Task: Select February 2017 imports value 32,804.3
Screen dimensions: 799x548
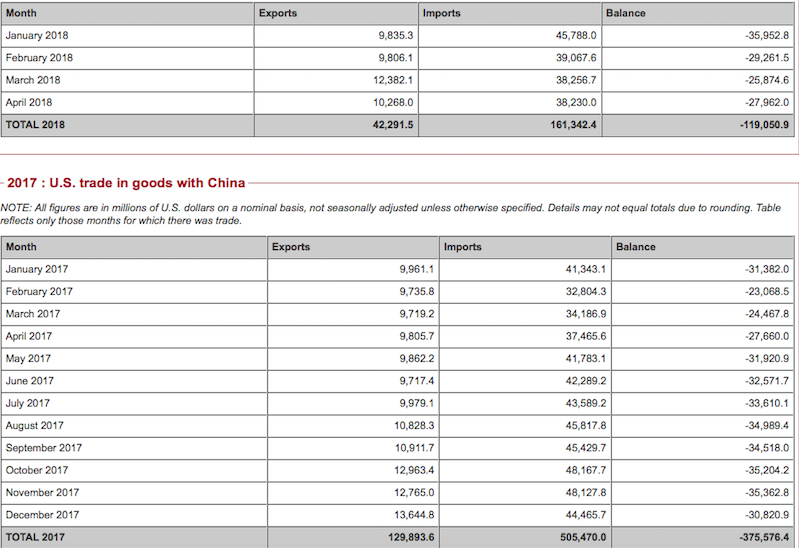Action: 586,292
